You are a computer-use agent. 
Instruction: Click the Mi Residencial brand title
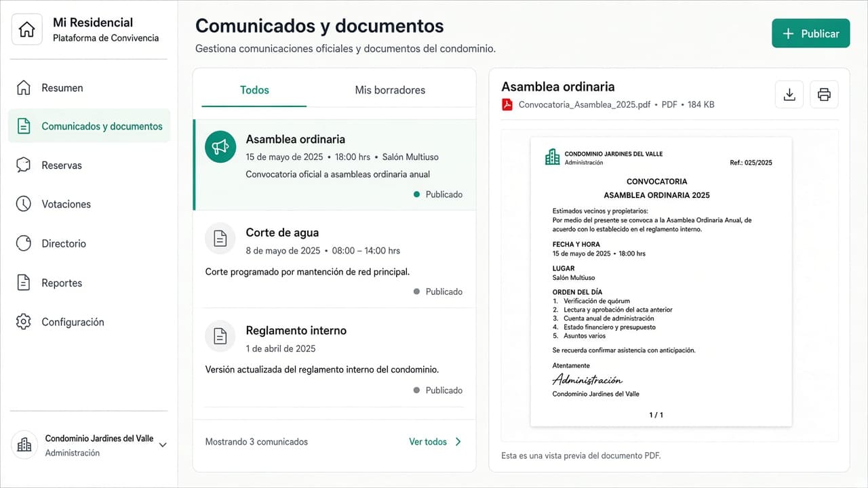[93, 22]
